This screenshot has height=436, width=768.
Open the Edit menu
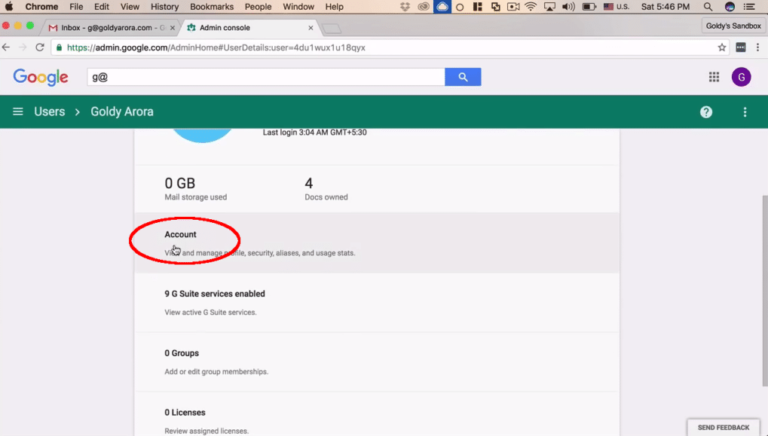[101, 7]
